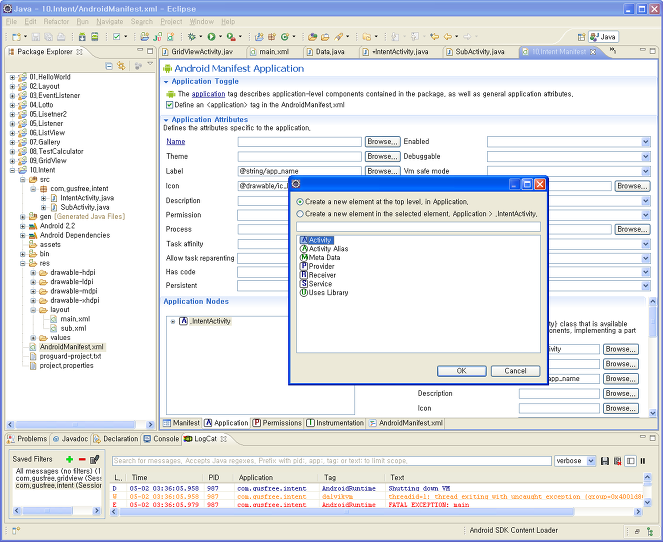This screenshot has width=663, height=542.
Task: Open the Android Virtual Device Manager icon
Action: point(95,37)
